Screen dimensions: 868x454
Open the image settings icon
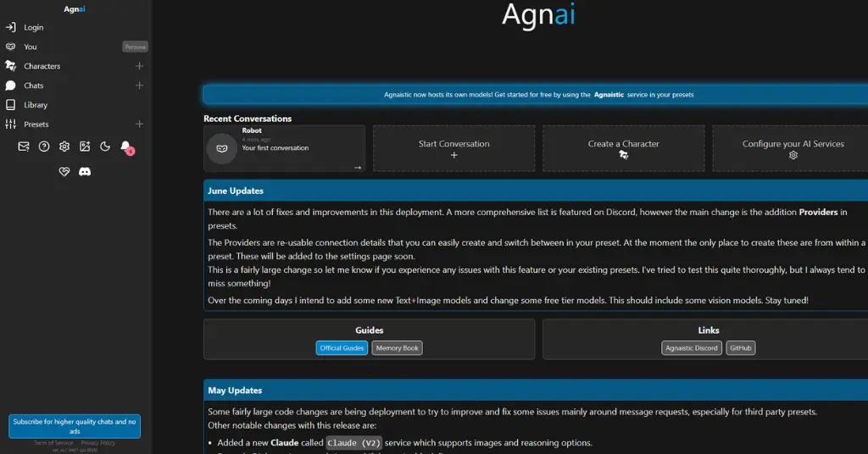(85, 147)
